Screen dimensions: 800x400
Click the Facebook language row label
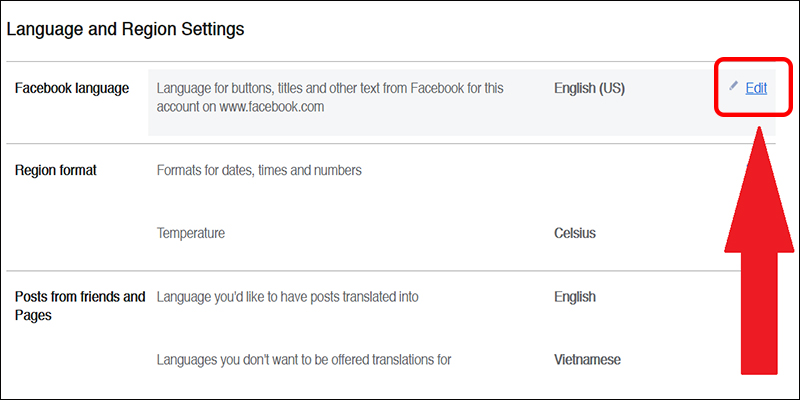pos(72,88)
